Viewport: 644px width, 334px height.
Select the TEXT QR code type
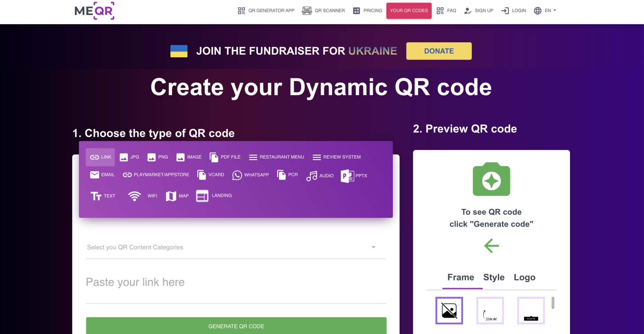(x=103, y=196)
